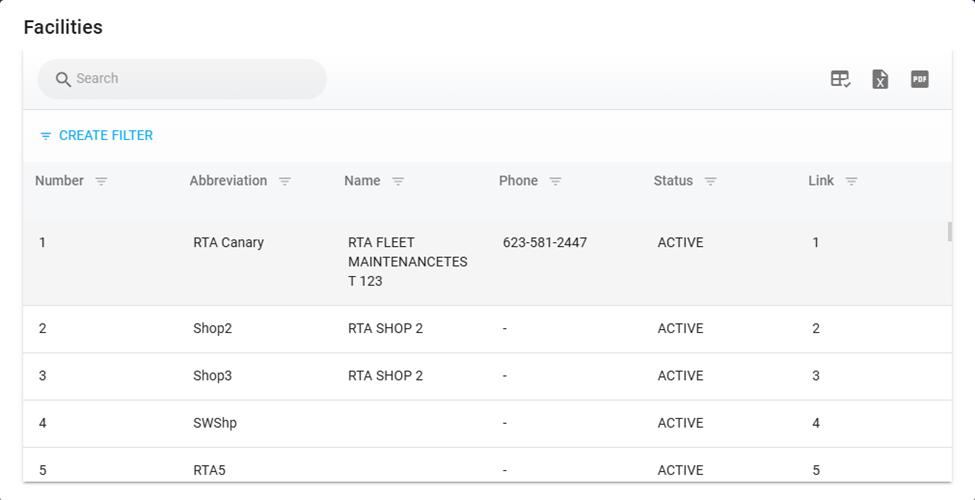Screen dimensions: 975x500
Task: Click the column chooser table icon
Action: 840,79
